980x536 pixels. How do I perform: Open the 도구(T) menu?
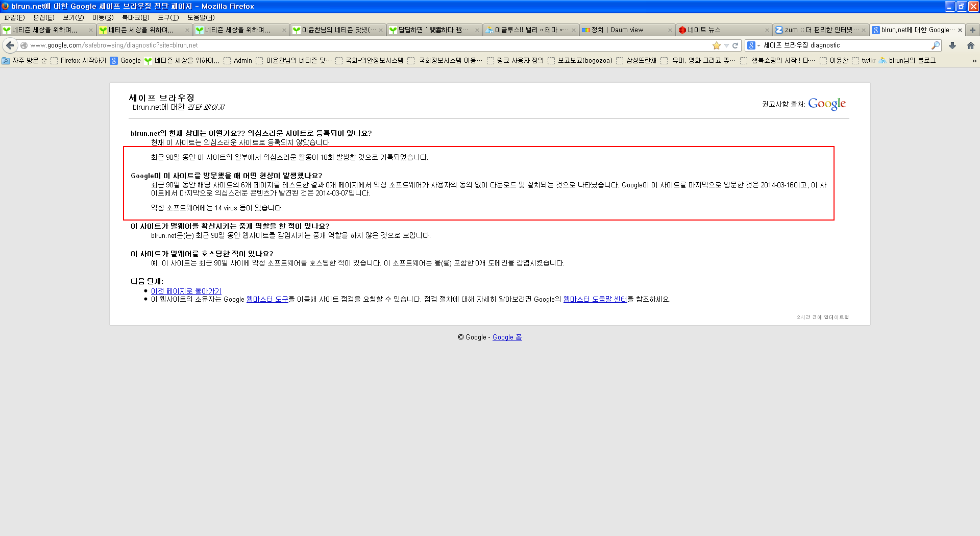(x=168, y=18)
